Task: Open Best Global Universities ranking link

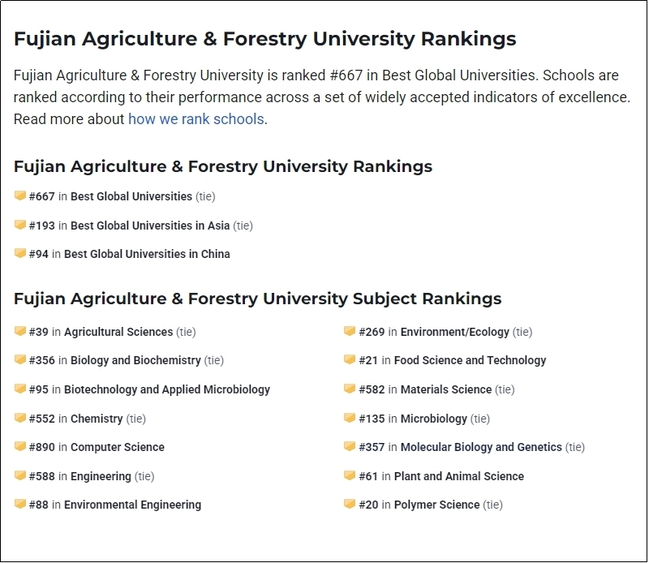Action: pos(131,197)
